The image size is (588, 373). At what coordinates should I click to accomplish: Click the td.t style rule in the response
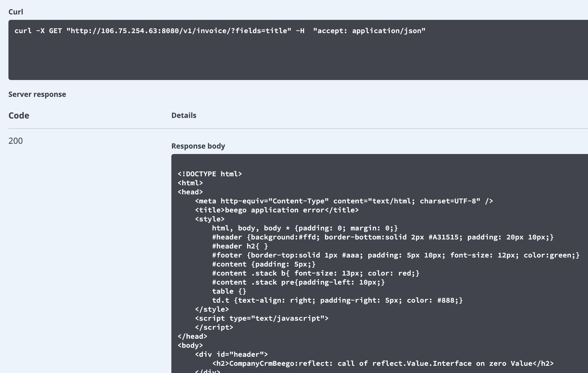coord(337,300)
